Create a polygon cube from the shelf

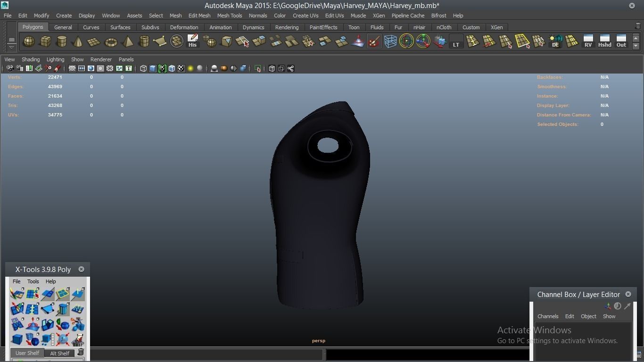tap(45, 41)
